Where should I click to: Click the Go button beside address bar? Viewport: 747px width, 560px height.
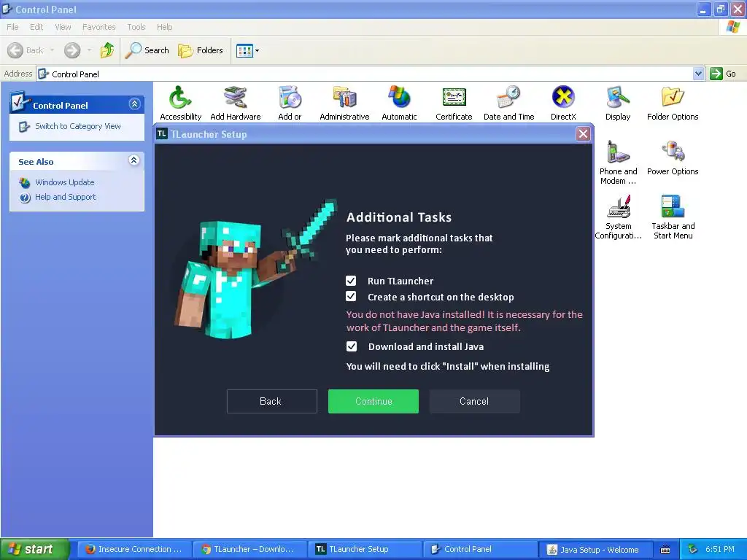[x=723, y=74]
